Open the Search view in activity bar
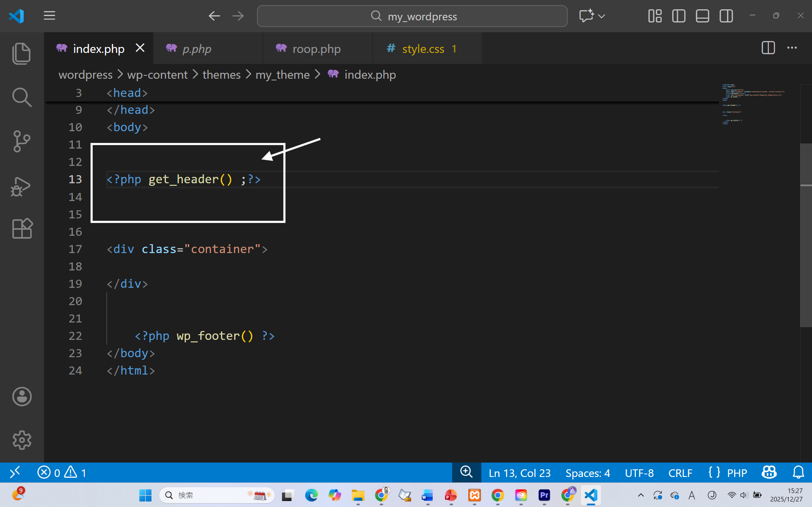The image size is (812, 507). point(22,97)
